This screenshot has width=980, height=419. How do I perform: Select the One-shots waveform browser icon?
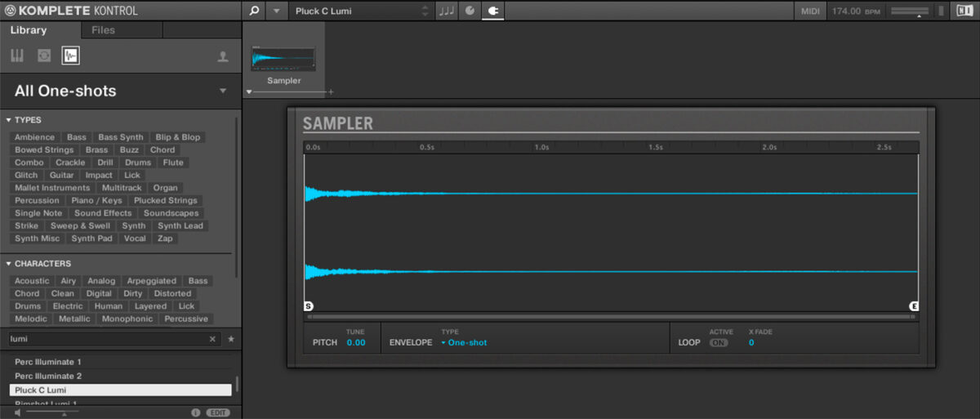pyautogui.click(x=71, y=56)
